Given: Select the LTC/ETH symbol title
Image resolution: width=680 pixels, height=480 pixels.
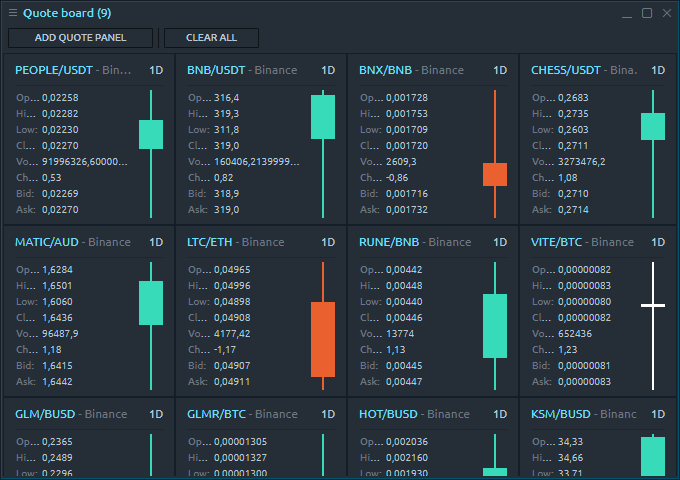Looking at the screenshot, I should pyautogui.click(x=209, y=242).
